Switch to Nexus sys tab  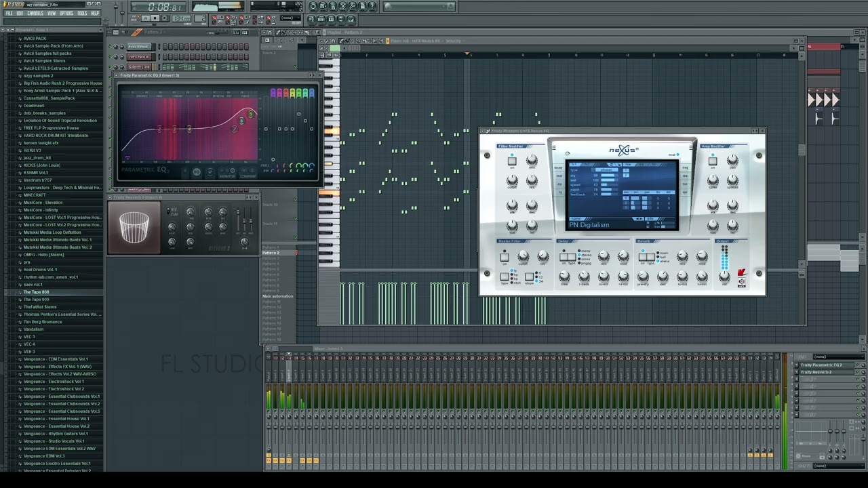tap(685, 192)
